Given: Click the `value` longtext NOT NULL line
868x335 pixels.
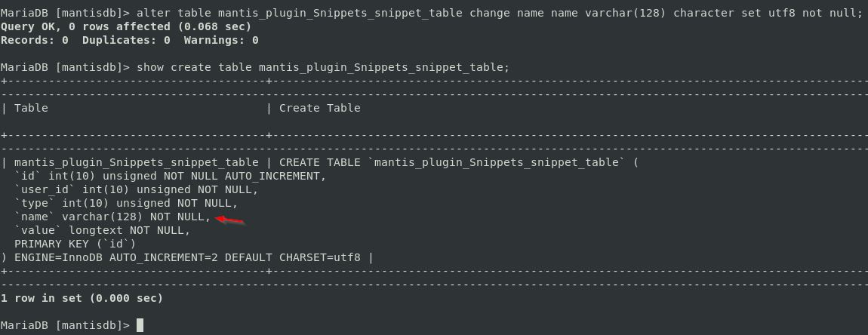Looking at the screenshot, I should pos(102,230).
